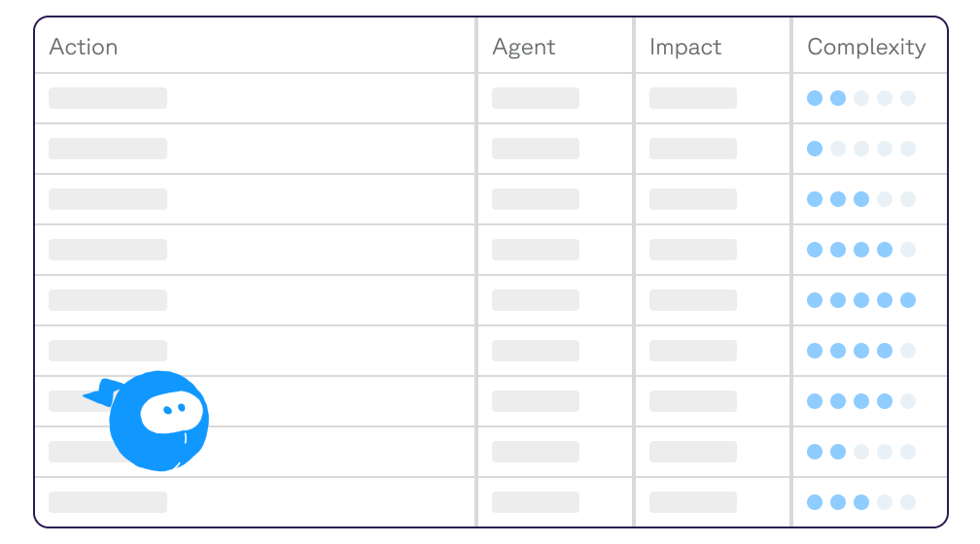Click the blue round mascot avatar
This screenshot has width=980, height=544.
pos(158,421)
